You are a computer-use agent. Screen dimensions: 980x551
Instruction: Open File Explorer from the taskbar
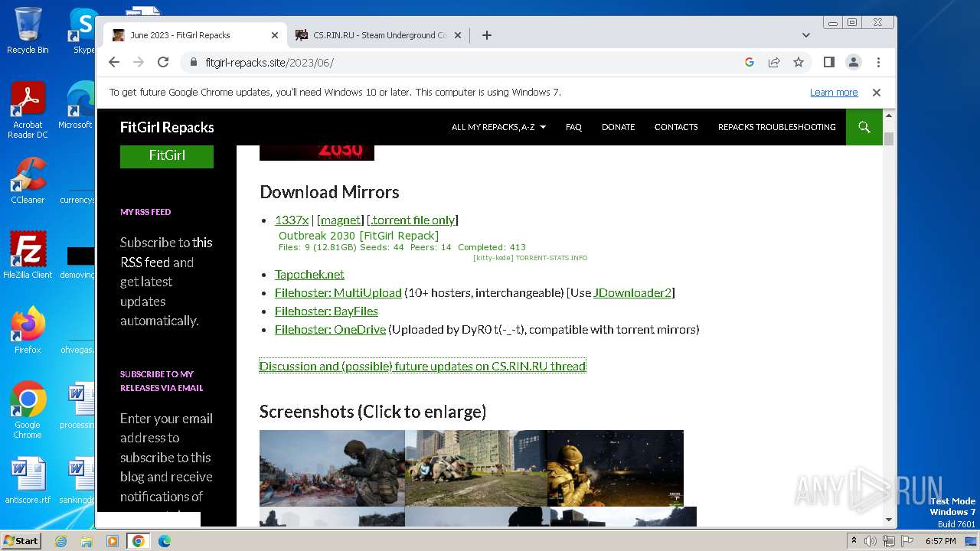coord(87,541)
